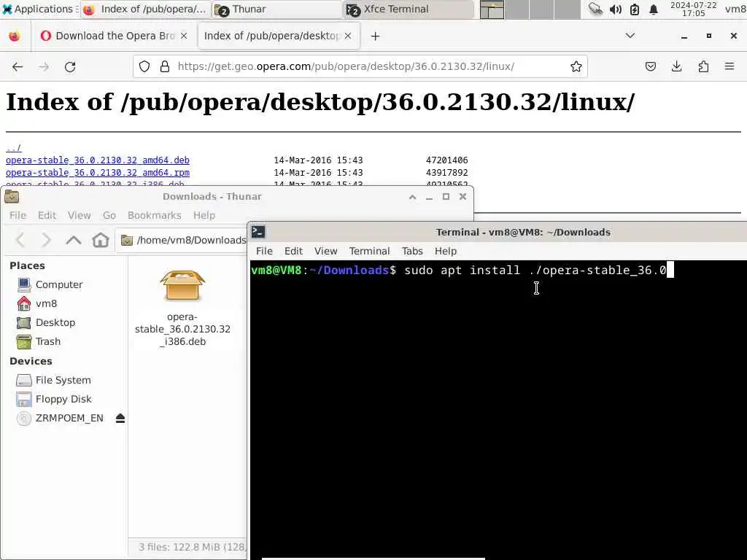Go to home folder in Thunar
Image resolution: width=747 pixels, height=560 pixels.
pos(101,240)
